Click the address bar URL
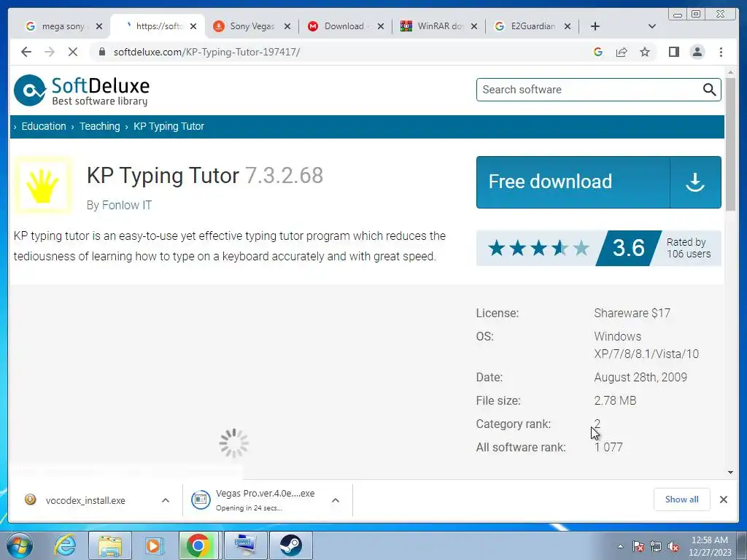The width and height of the screenshot is (747, 560). click(206, 52)
